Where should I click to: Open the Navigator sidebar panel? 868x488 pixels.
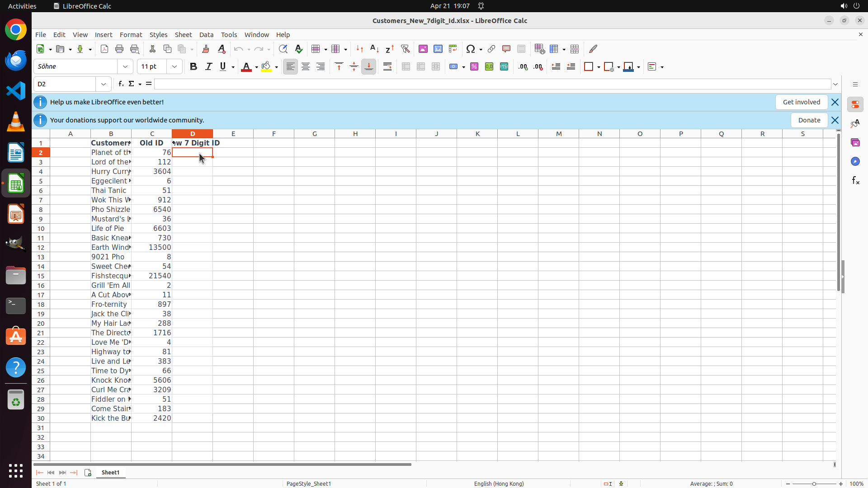point(855,161)
